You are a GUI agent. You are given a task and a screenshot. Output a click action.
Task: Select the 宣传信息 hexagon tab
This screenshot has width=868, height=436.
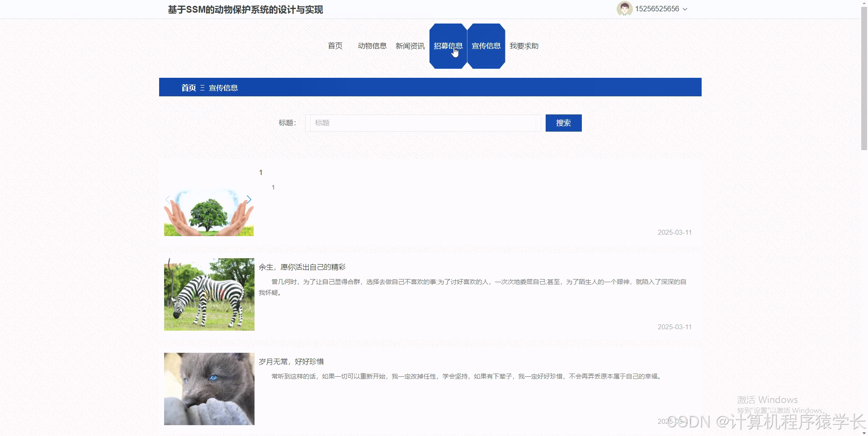pos(486,46)
